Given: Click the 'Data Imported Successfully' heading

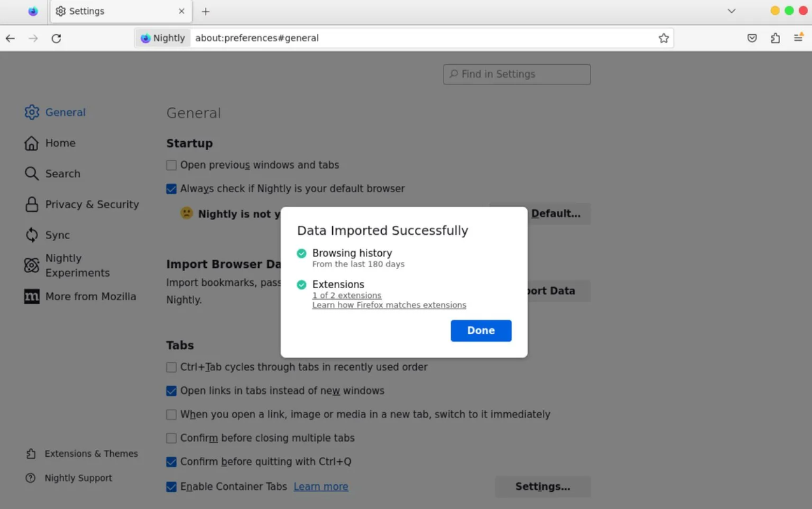Looking at the screenshot, I should point(382,231).
